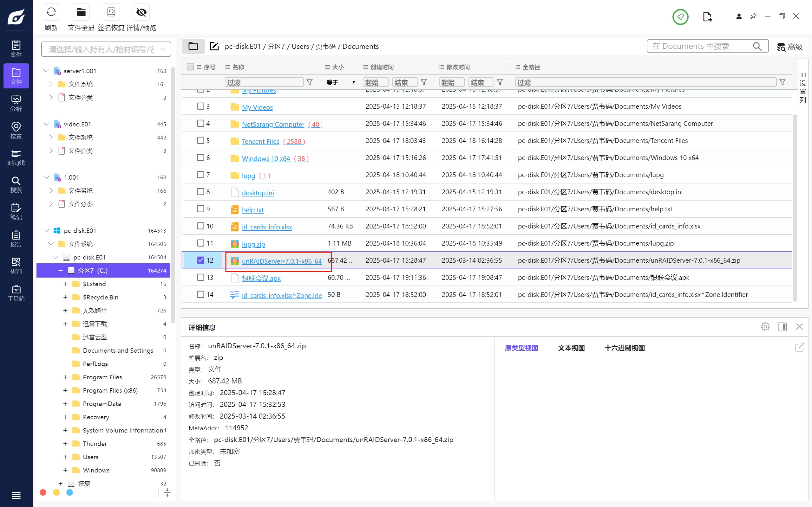Click the red color dot at the bottom left
This screenshot has width=812, height=507.
[x=43, y=492]
